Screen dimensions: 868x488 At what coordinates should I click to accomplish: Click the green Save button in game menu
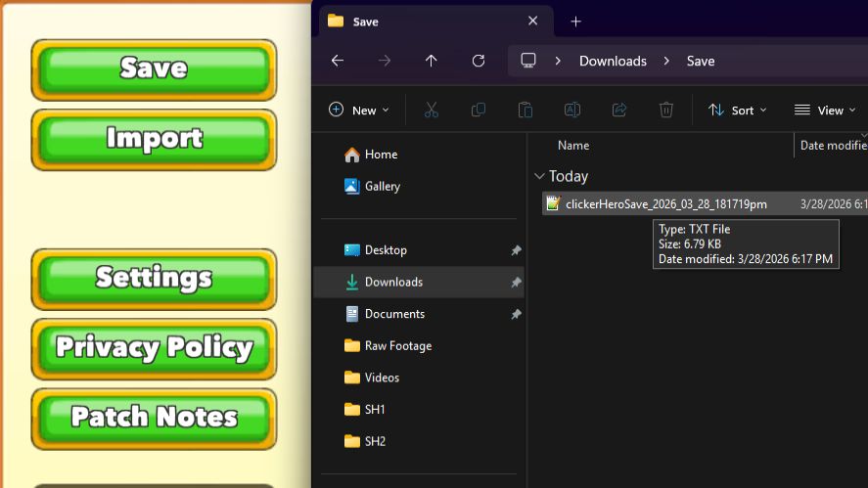(x=154, y=69)
